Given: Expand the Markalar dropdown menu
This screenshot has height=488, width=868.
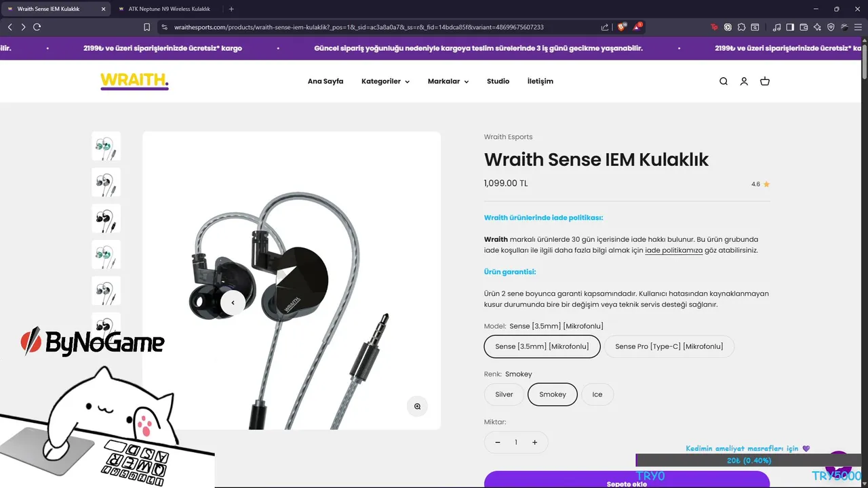Looking at the screenshot, I should (x=448, y=81).
